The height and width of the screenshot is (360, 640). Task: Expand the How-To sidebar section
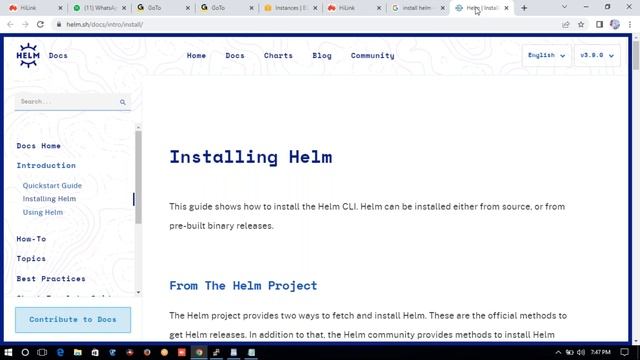[x=31, y=239]
